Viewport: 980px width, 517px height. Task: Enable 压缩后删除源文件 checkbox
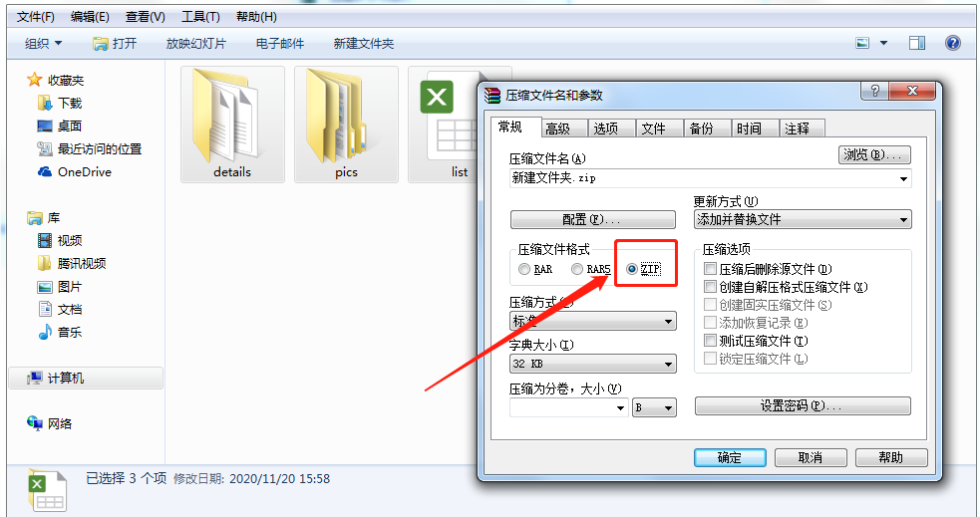pyautogui.click(x=710, y=269)
